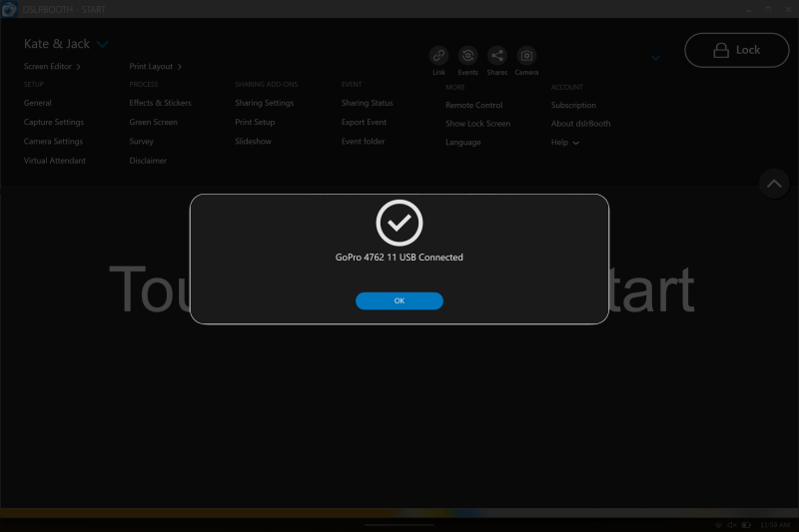Open Print Setup
This screenshot has height=532, width=799.
(255, 122)
